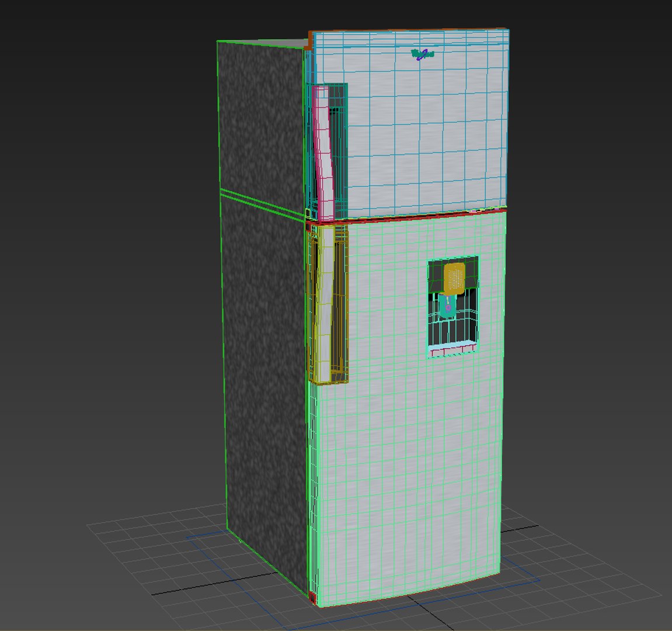Click the green seam line on the side panel

[262, 203]
